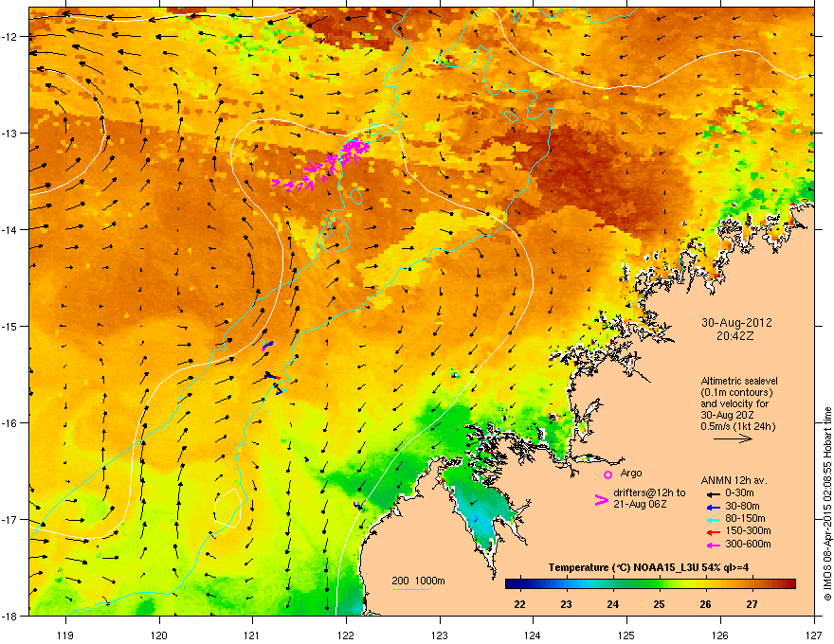834x644 pixels.
Task: Click the '(0.1m contours)' text
Action: coord(736,393)
